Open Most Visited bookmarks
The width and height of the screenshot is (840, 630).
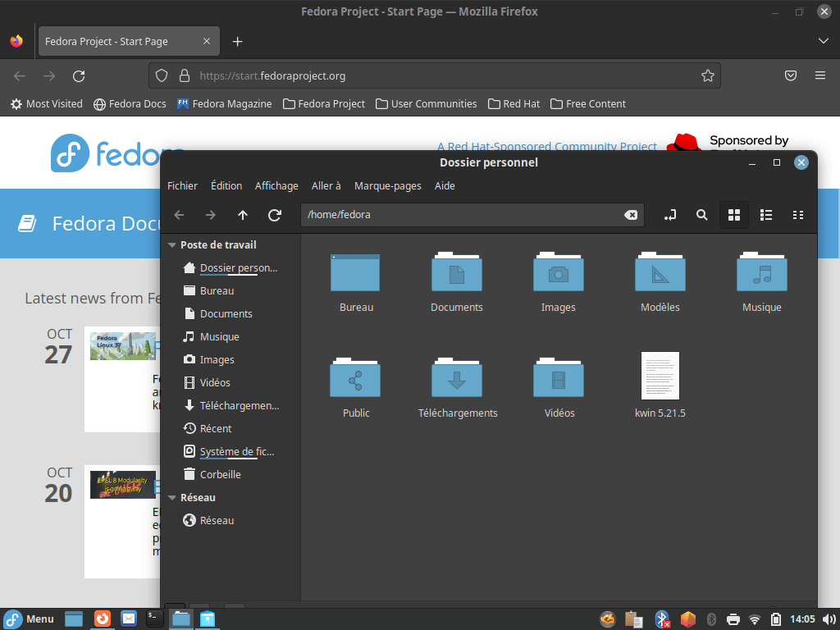tap(47, 104)
